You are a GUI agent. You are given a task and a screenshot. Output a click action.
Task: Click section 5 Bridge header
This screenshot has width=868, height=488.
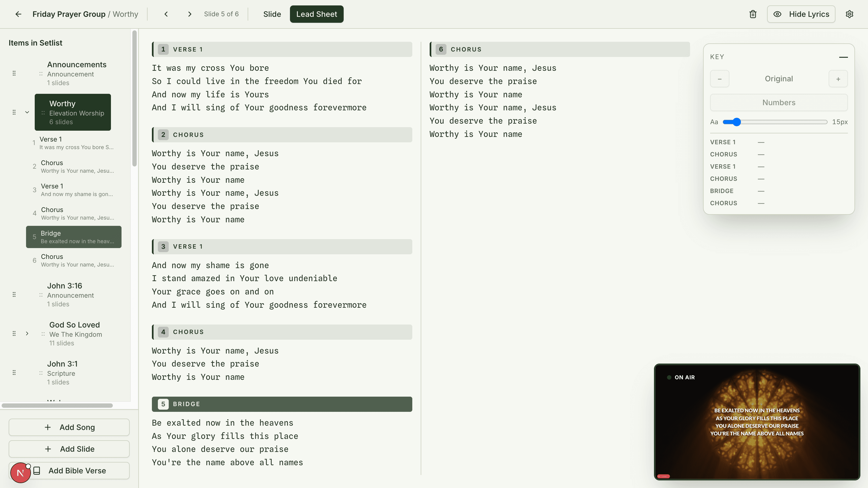[282, 404]
